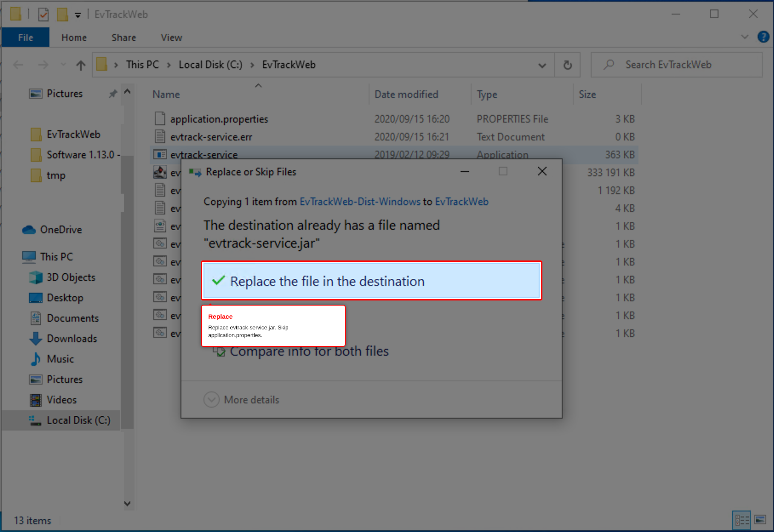Open Videos in the navigation pane
774x532 pixels.
53,400
